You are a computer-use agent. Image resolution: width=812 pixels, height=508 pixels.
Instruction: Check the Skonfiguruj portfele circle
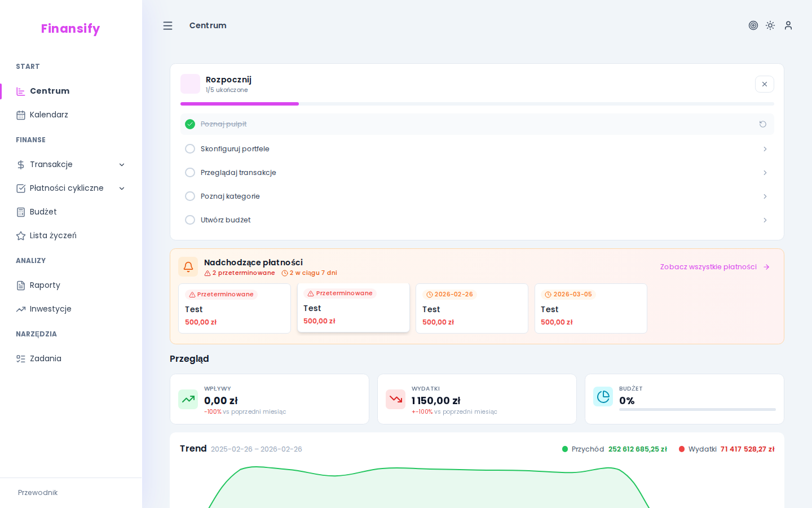pos(190,149)
